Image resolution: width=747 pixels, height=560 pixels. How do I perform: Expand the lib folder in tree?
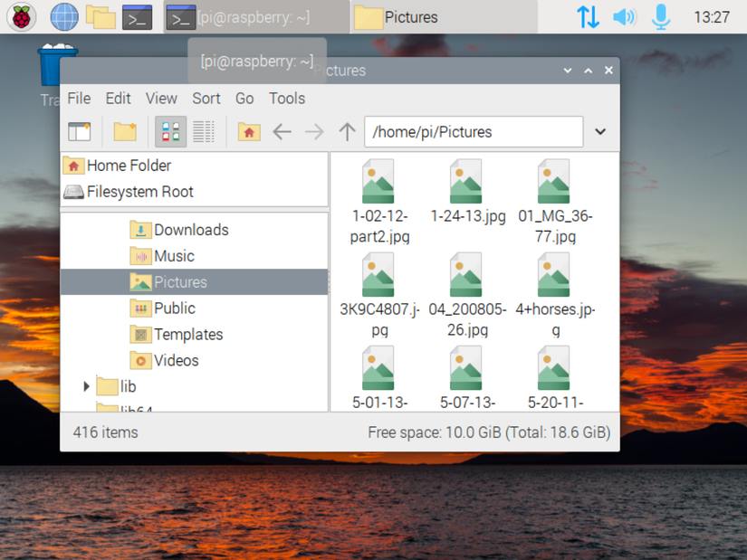(87, 386)
